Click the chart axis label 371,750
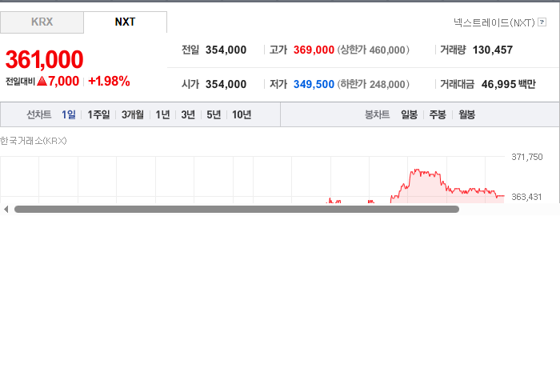Viewport: 560px width, 392px height. [526, 157]
